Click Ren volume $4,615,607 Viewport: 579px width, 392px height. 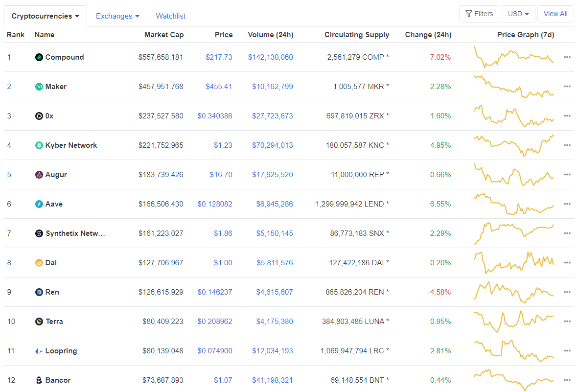pos(275,292)
